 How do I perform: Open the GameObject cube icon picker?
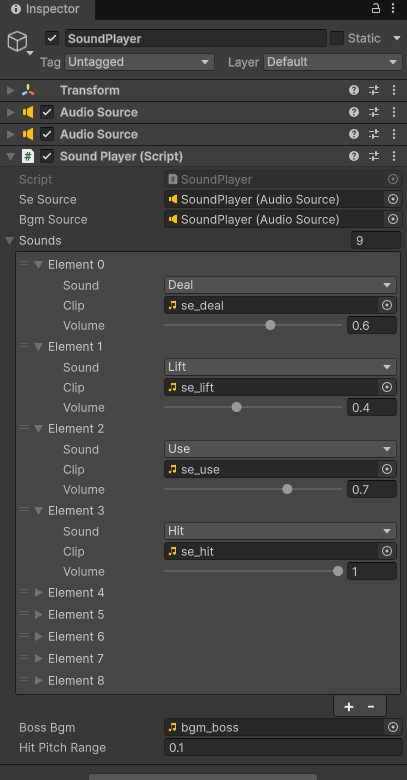pos(18,42)
